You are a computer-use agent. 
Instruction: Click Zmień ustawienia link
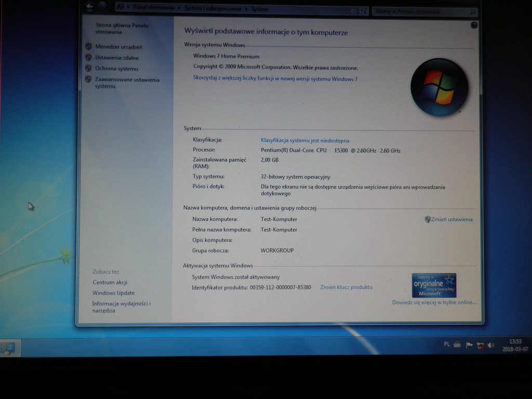tap(451, 220)
